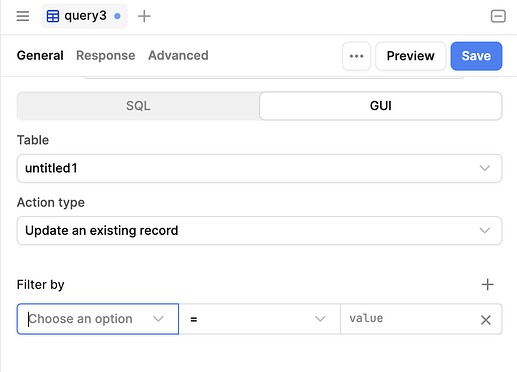The image size is (517, 372).
Task: Switch to the Response tab
Action: 106,56
